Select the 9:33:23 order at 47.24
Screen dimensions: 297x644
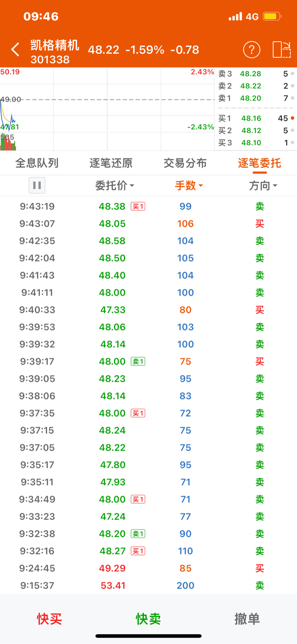(x=148, y=517)
